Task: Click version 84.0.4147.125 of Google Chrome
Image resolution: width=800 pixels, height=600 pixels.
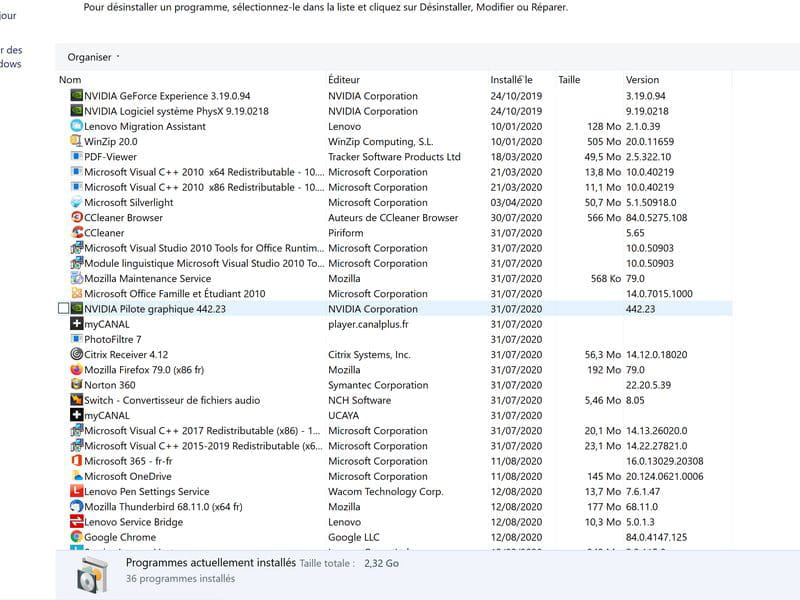Action: pos(656,537)
